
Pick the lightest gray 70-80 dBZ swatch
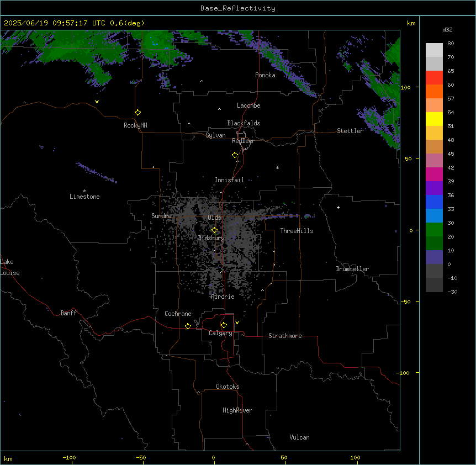tap(434, 50)
